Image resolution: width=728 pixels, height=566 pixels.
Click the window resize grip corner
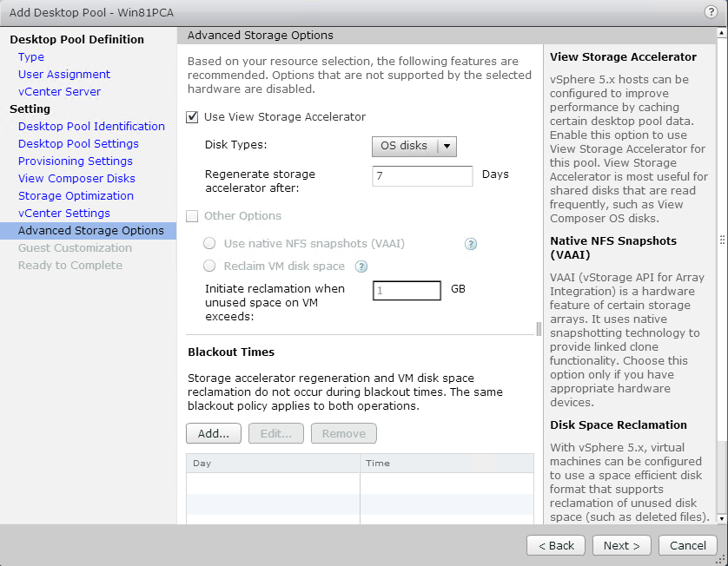[x=721, y=560]
